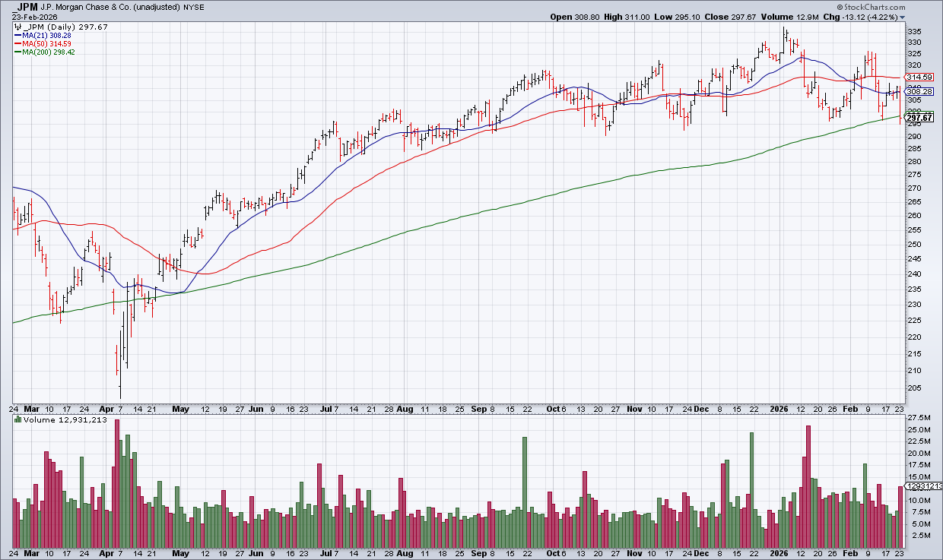The height and width of the screenshot is (560, 943).
Task: Click the May label on the date axis
Action: (181, 408)
